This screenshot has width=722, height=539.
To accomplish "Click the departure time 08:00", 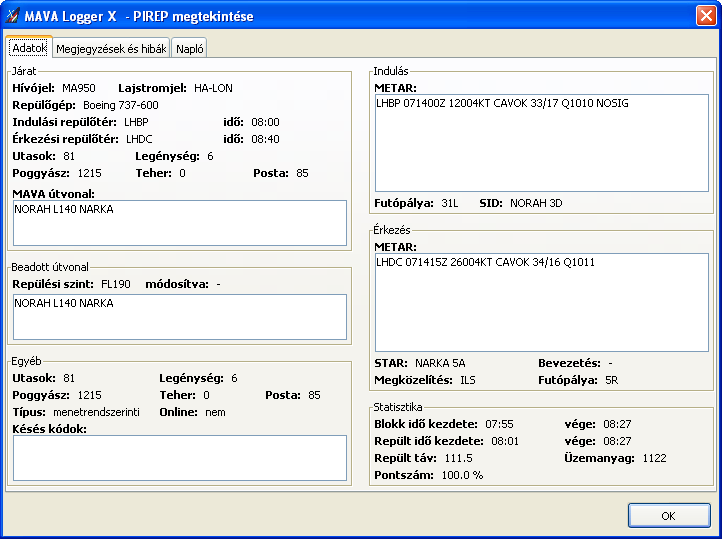I will tap(265, 122).
